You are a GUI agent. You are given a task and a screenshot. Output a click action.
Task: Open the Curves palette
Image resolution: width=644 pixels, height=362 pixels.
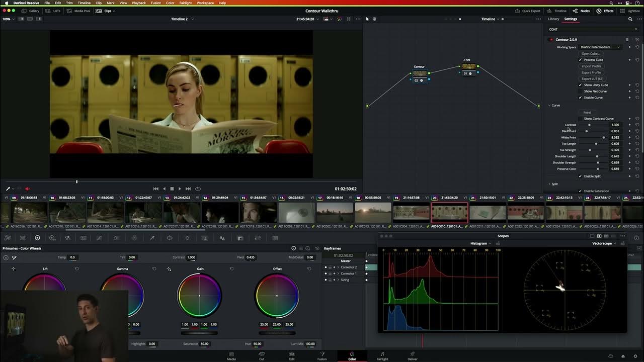[x=99, y=237]
